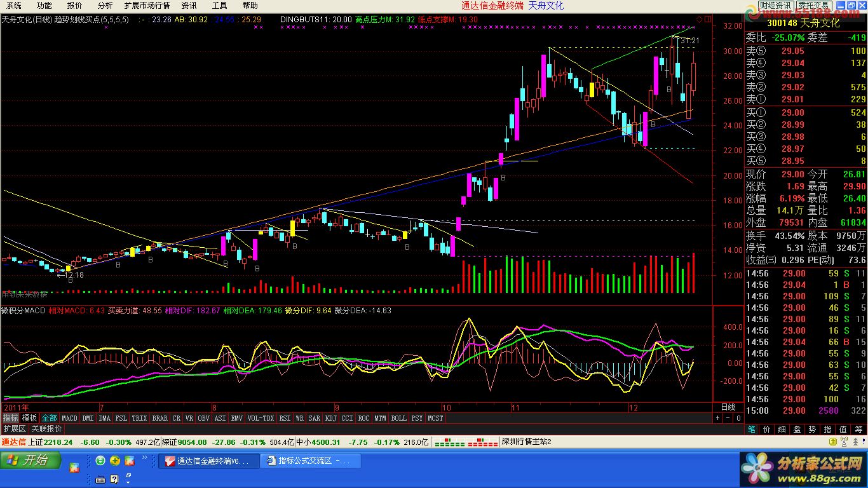
Task: Select the VR indicator tab
Action: 189,418
